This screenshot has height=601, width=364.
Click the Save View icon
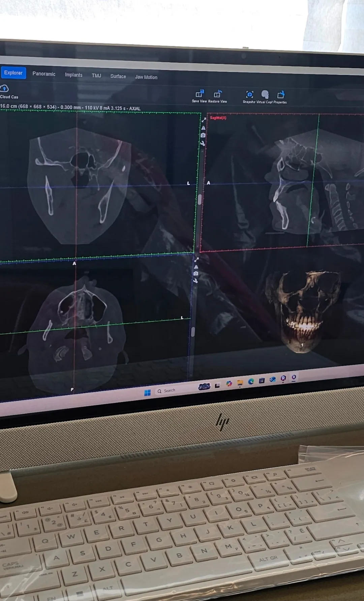point(200,93)
